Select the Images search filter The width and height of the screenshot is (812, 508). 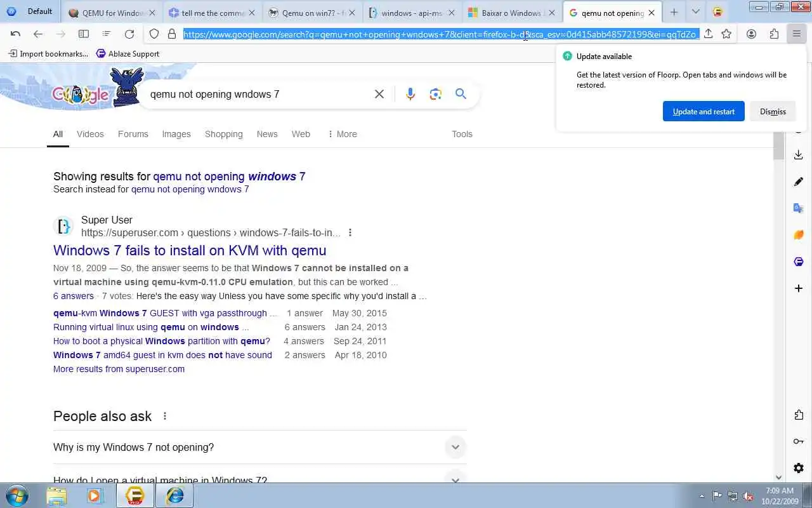(x=176, y=134)
